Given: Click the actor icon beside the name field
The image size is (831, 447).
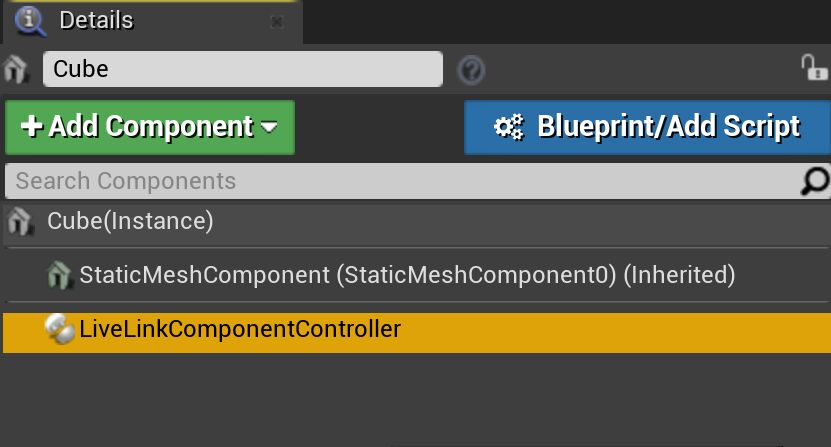Looking at the screenshot, I should tap(17, 69).
